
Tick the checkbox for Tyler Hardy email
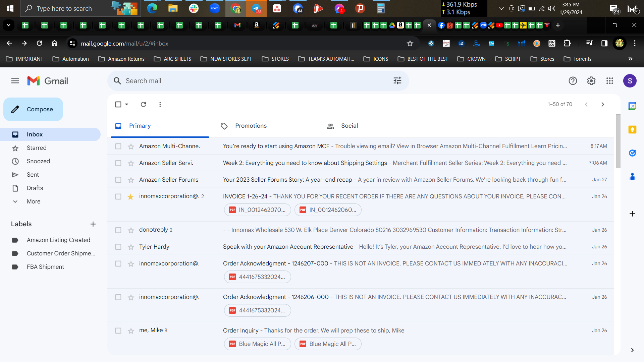[x=118, y=247]
